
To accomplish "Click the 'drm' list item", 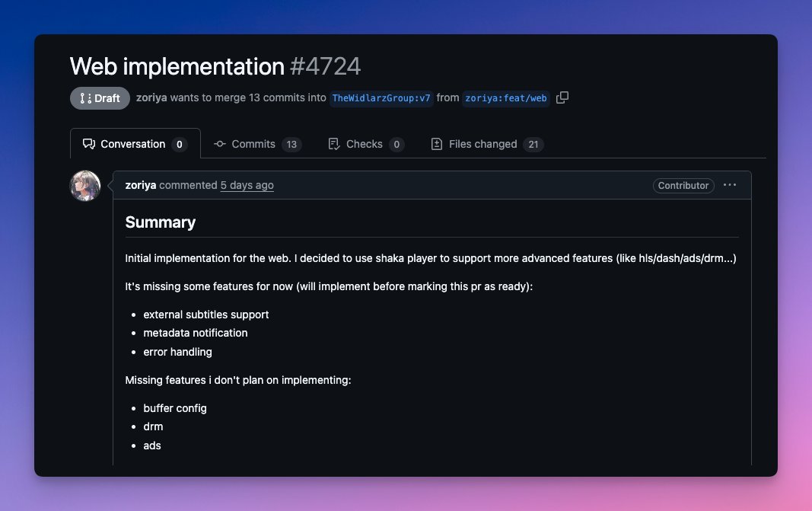I will [153, 426].
